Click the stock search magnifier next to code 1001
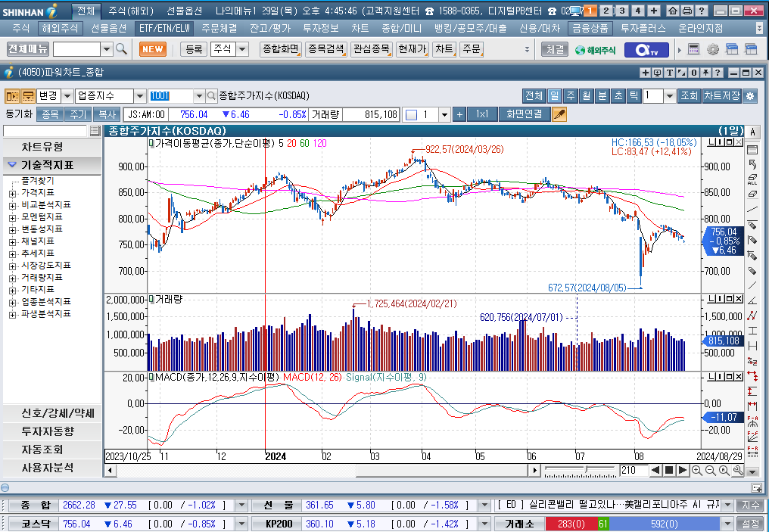This screenshot has width=769, height=532. pos(211,95)
